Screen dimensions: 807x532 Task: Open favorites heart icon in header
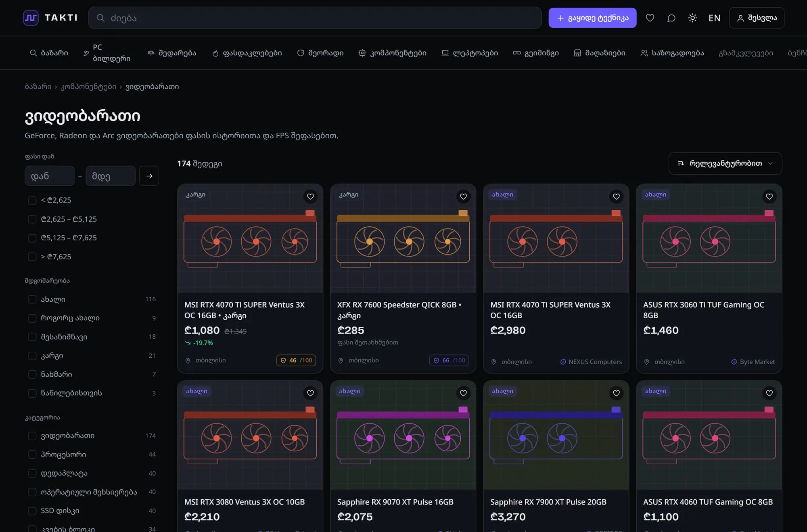(x=650, y=18)
